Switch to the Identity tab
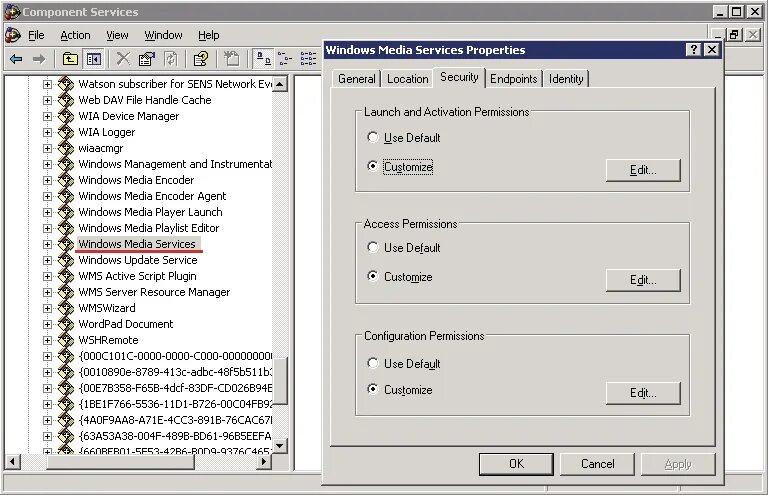Image resolution: width=768 pixels, height=495 pixels. point(566,79)
